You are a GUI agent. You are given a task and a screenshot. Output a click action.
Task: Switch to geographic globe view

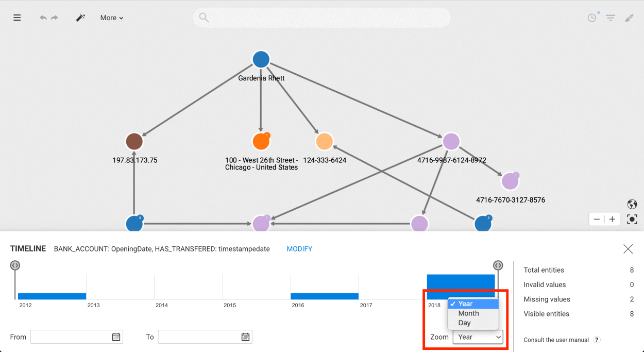(632, 204)
